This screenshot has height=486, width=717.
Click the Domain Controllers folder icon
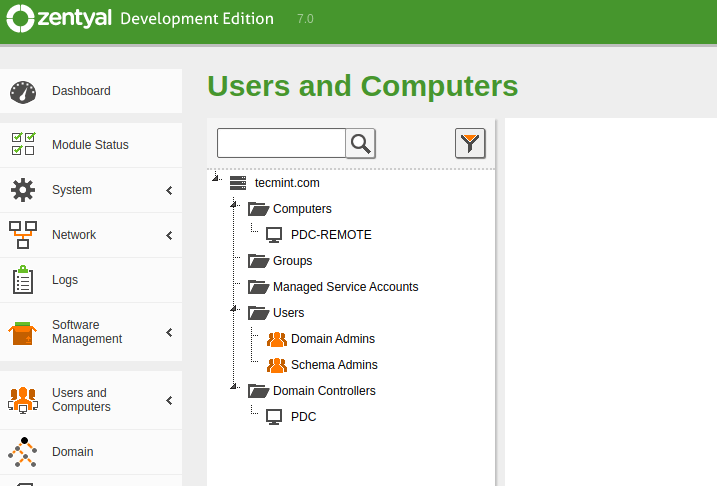258,391
